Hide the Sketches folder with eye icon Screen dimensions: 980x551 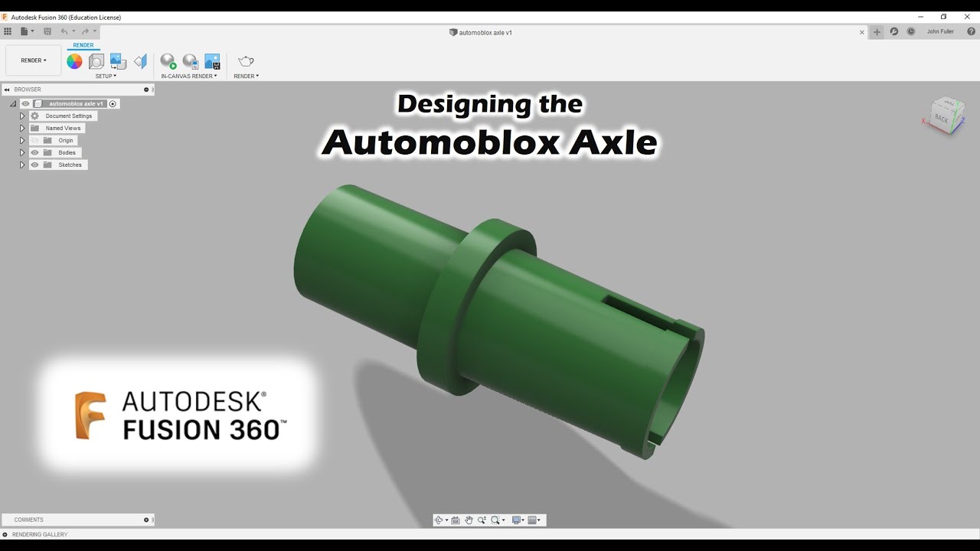click(34, 165)
